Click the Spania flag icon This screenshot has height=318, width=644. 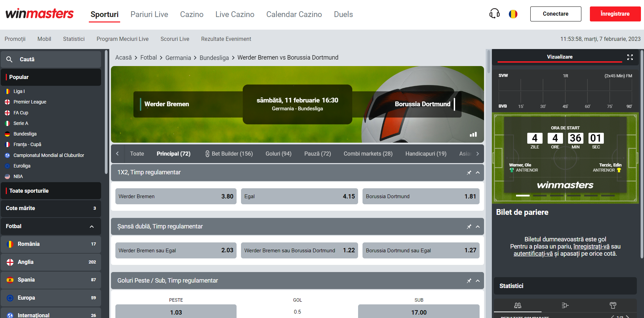(10, 280)
